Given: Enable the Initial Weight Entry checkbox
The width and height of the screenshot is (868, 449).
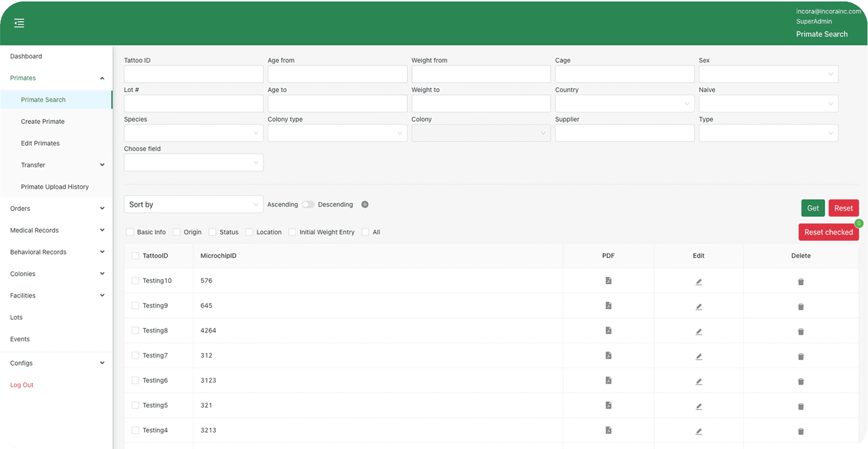Looking at the screenshot, I should (292, 232).
